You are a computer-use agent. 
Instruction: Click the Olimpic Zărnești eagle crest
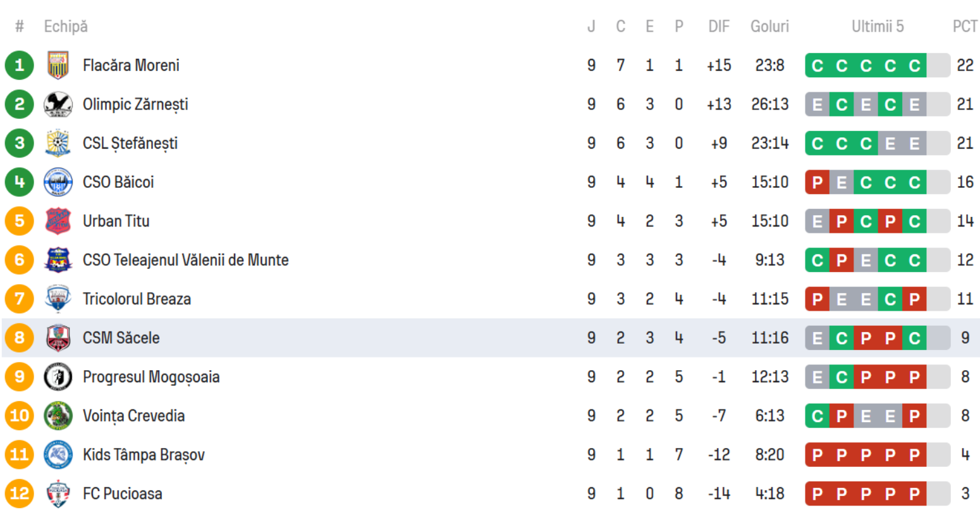[58, 104]
